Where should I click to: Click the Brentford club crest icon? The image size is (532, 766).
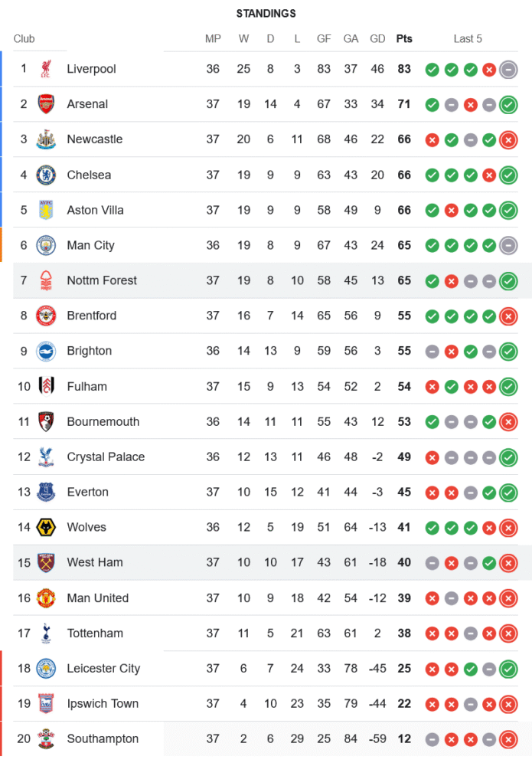click(46, 316)
